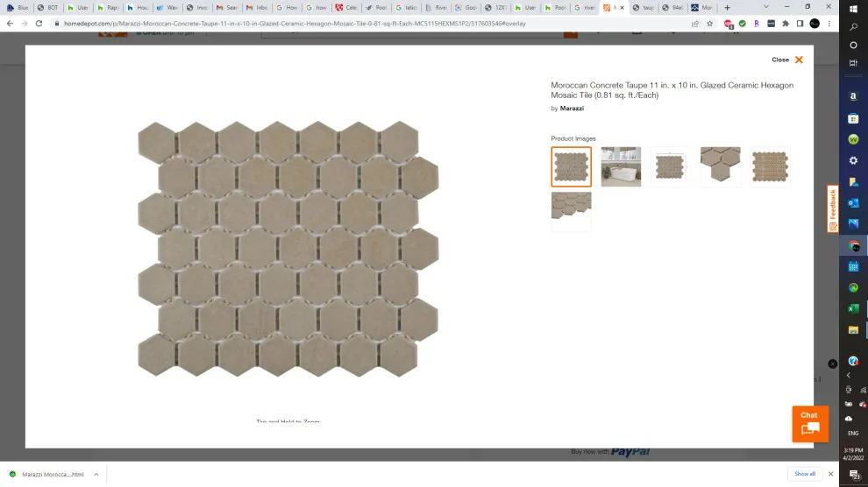
Task: Open Windows search from taskbar
Action: tap(853, 26)
